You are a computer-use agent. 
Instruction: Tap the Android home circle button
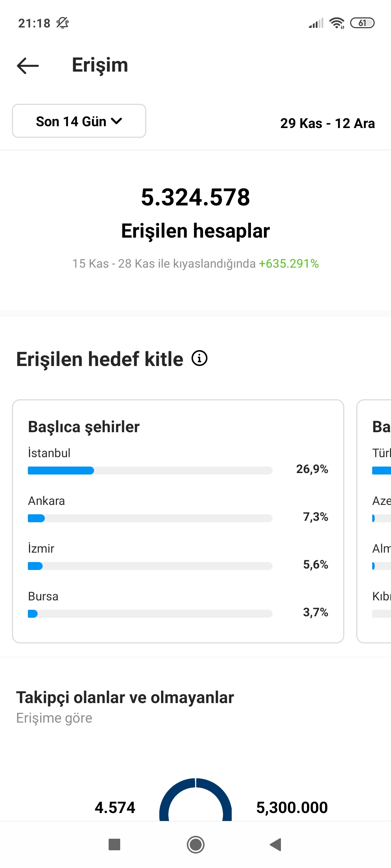pyautogui.click(x=195, y=845)
